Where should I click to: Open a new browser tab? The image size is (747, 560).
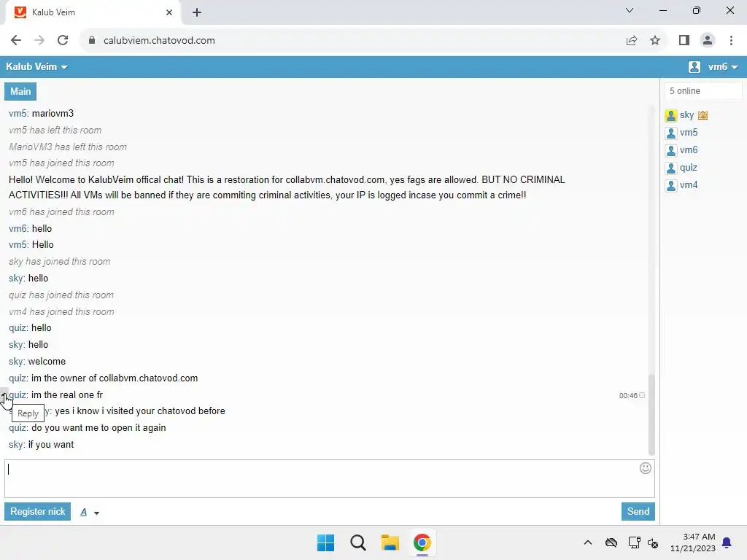click(x=197, y=12)
